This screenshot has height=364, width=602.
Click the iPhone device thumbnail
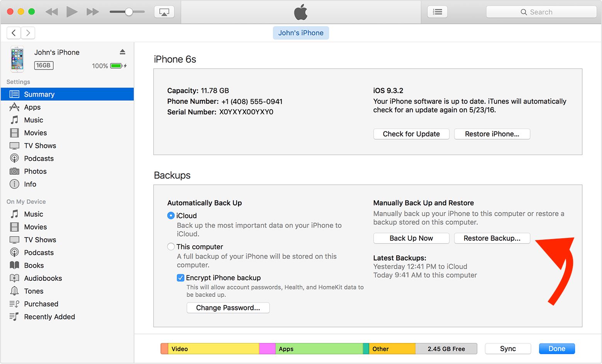click(17, 59)
